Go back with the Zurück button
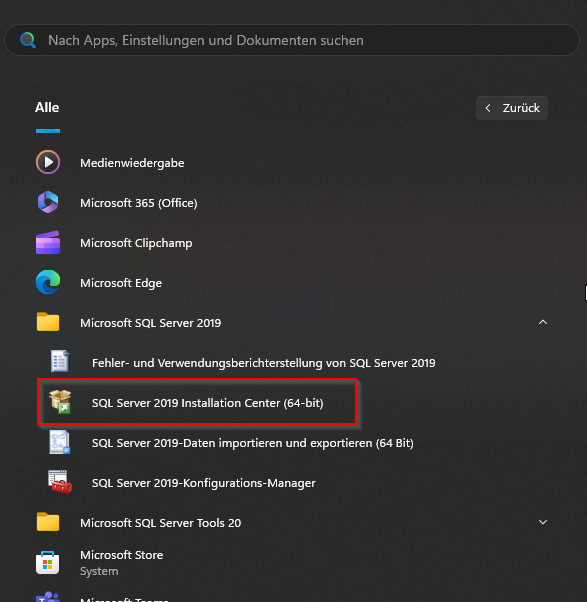This screenshot has width=587, height=602. click(x=512, y=108)
